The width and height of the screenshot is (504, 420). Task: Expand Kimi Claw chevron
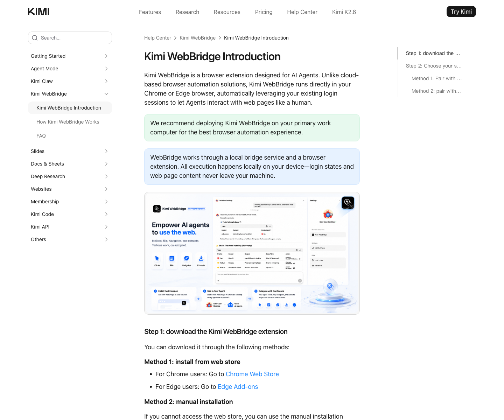point(106,81)
